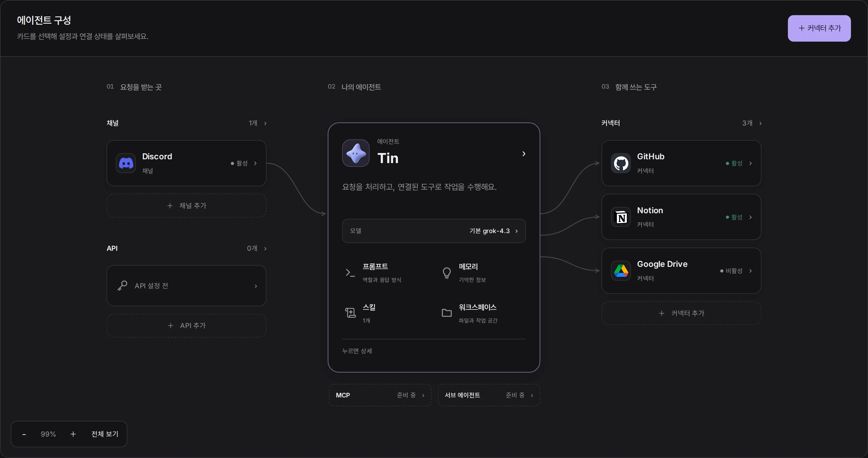Expand the 커넥터 section chevron
This screenshot has height=458, width=868.
(x=760, y=123)
